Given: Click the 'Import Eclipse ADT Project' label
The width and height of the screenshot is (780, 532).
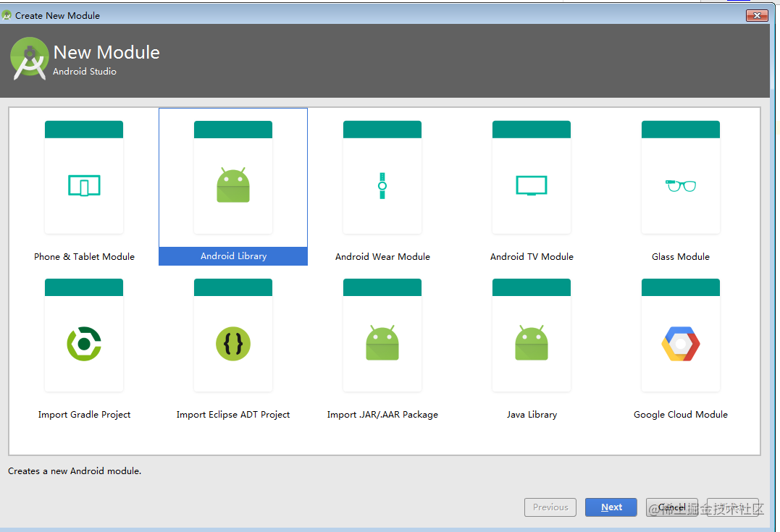Looking at the screenshot, I should click(232, 415).
